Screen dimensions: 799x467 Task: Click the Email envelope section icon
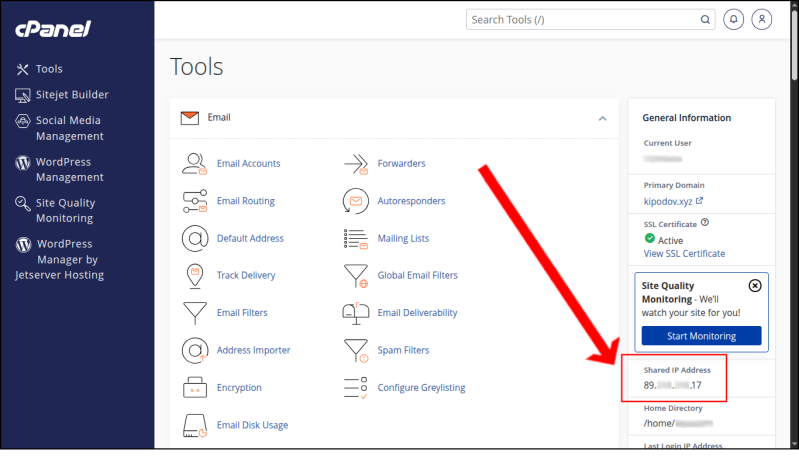coord(190,118)
